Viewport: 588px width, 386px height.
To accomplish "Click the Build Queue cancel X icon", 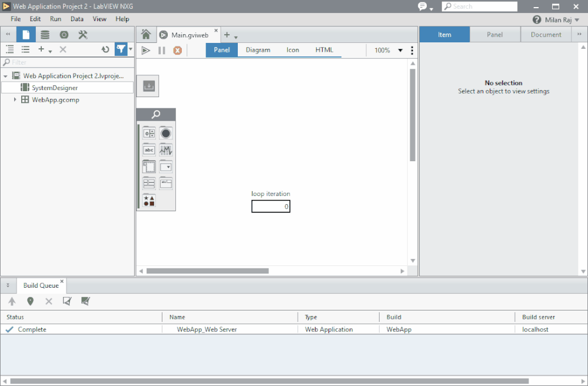I will 49,301.
